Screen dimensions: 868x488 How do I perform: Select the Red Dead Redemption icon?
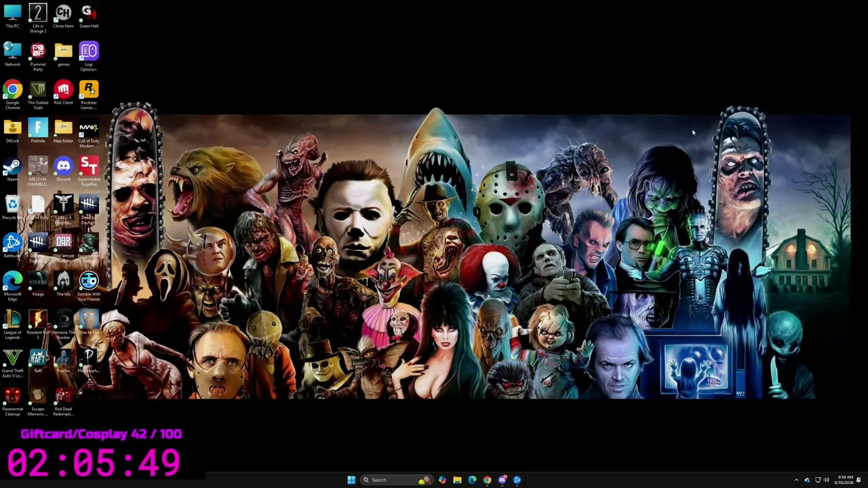coord(63,401)
